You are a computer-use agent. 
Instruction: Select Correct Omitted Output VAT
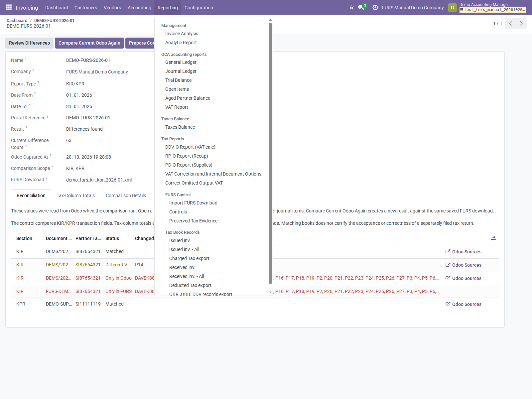tap(194, 183)
